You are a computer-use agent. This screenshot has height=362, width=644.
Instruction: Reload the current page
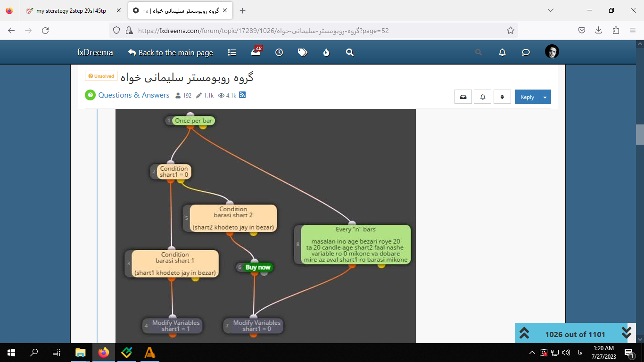pos(45,30)
